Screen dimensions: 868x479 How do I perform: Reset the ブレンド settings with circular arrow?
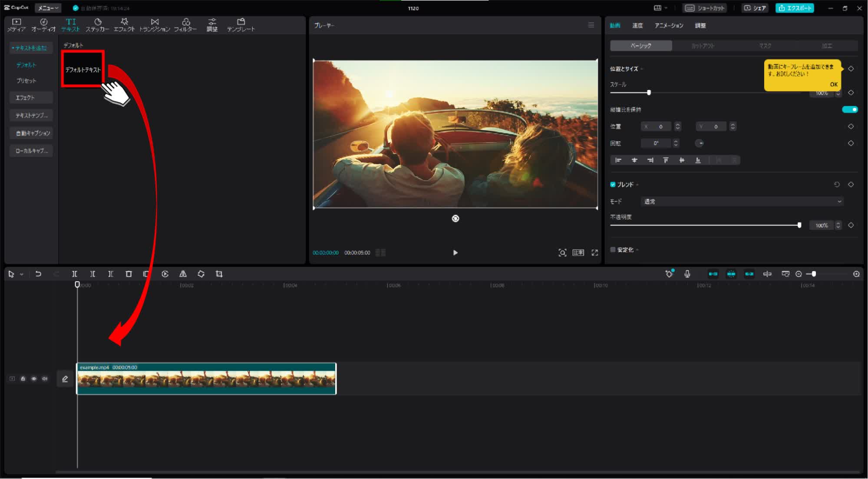click(x=837, y=185)
